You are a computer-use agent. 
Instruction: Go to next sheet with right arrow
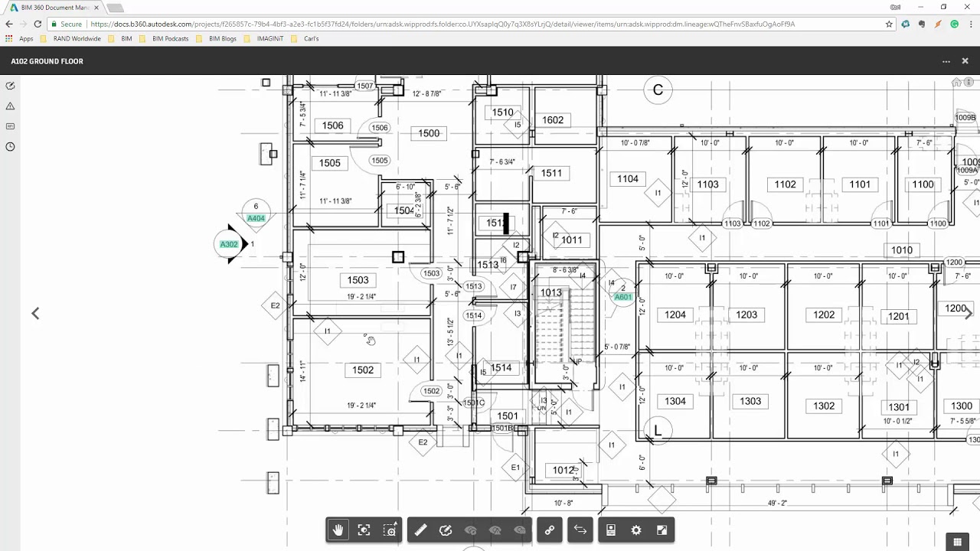tap(969, 313)
